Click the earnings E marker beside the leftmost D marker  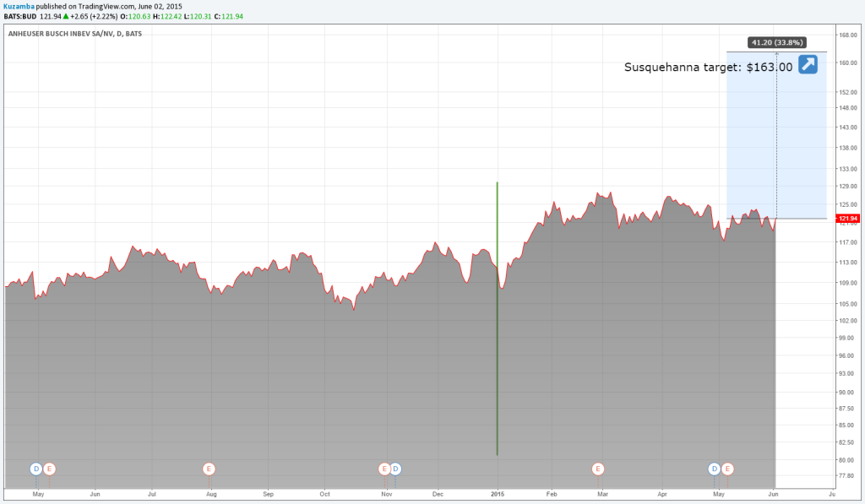(49, 469)
